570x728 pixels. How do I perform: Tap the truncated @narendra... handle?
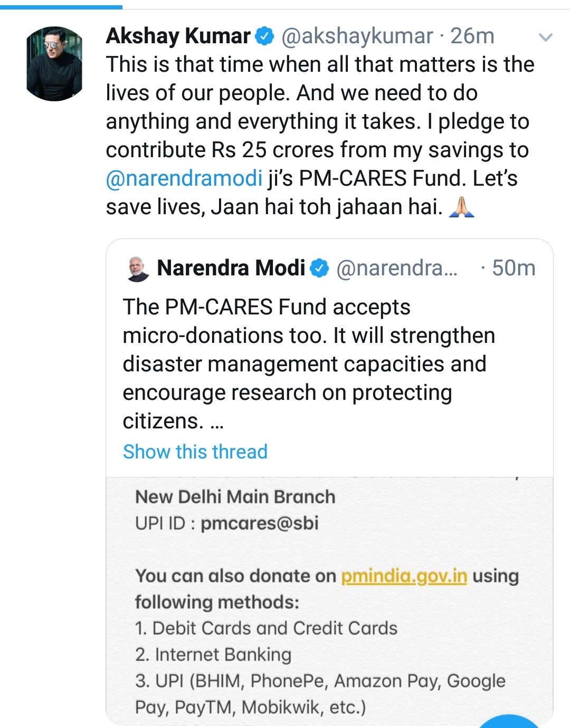397,269
